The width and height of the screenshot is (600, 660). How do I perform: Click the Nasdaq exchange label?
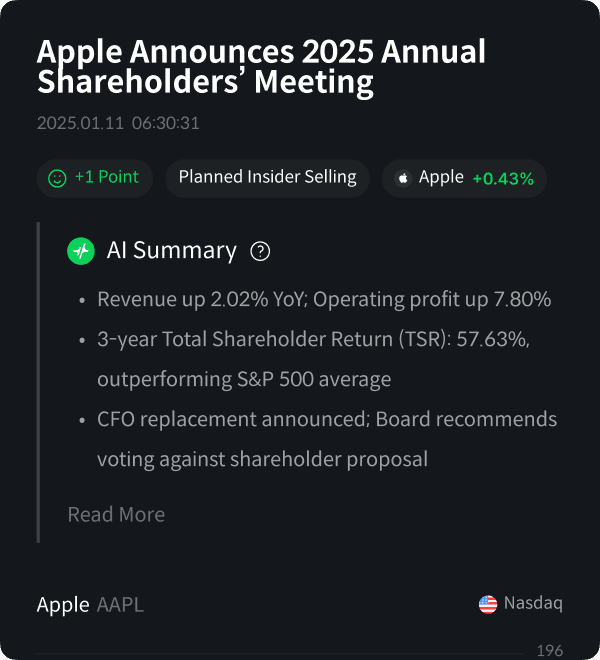tap(533, 604)
